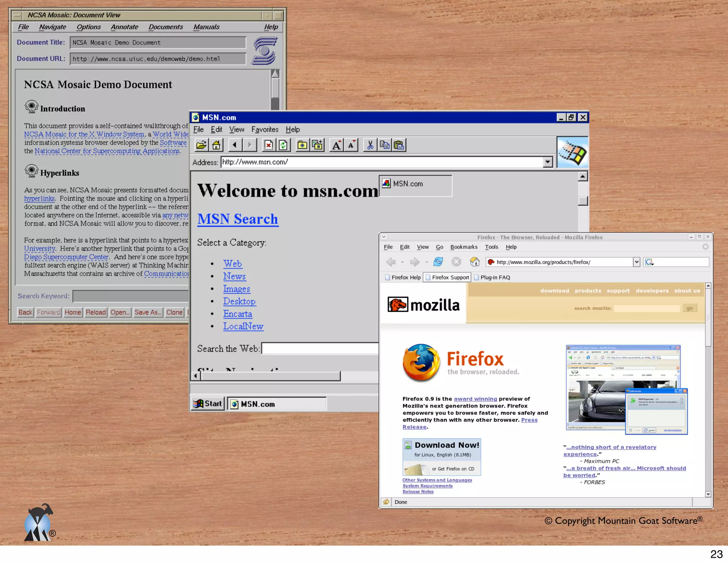This screenshot has height=562, width=728.
Task: Expand the MSN Address bar dropdown
Action: [x=548, y=162]
